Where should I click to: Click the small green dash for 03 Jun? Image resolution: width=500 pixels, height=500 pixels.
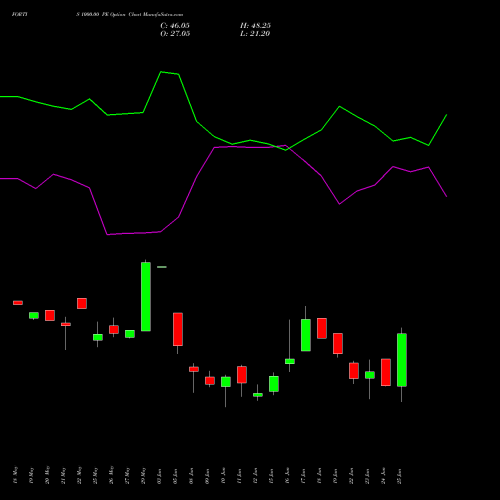(x=162, y=267)
